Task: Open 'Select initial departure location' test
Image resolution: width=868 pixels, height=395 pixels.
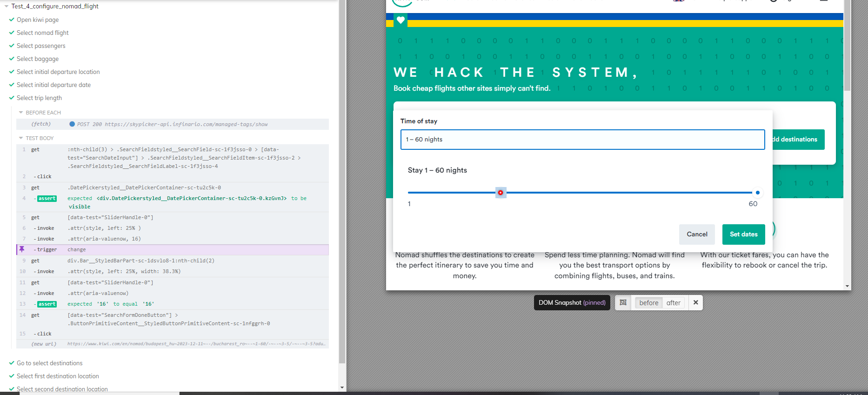Action: 58,72
